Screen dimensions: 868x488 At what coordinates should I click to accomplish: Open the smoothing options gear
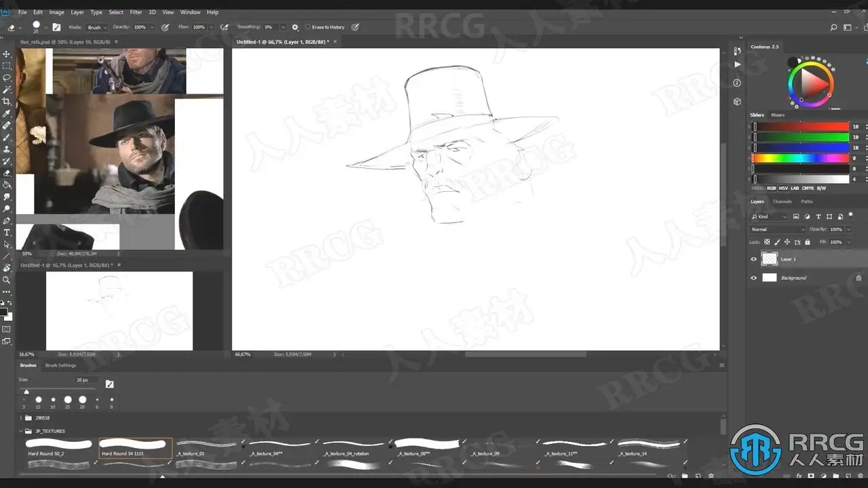[x=295, y=27]
